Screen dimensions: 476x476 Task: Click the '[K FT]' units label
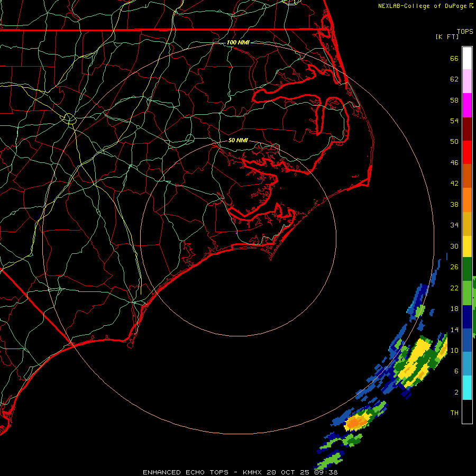pos(447,36)
